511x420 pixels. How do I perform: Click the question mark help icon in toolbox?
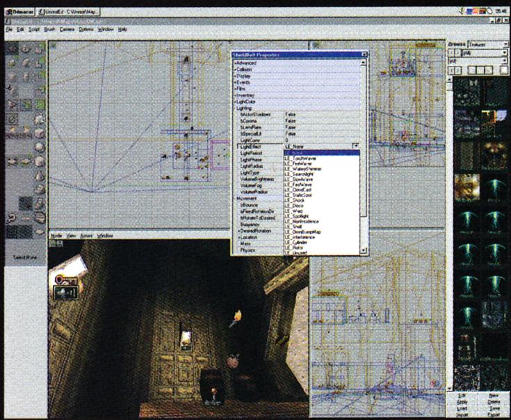pos(12,218)
